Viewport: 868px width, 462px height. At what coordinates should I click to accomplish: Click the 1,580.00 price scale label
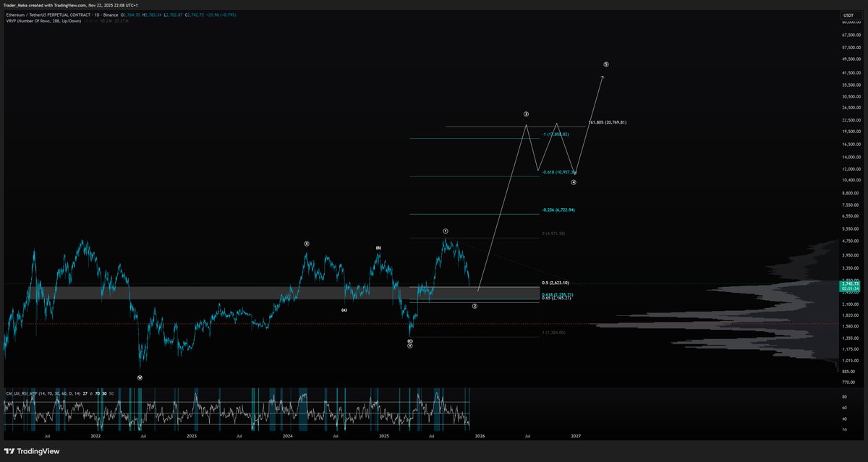pos(850,327)
